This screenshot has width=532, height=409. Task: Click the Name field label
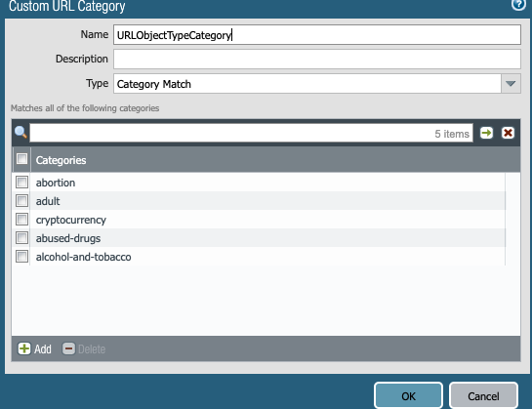pos(95,34)
